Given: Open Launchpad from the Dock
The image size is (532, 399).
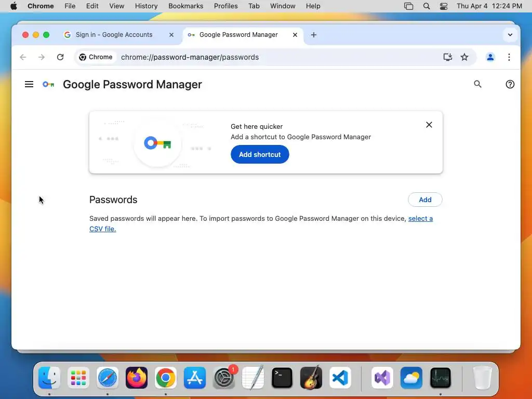Looking at the screenshot, I should 78,378.
